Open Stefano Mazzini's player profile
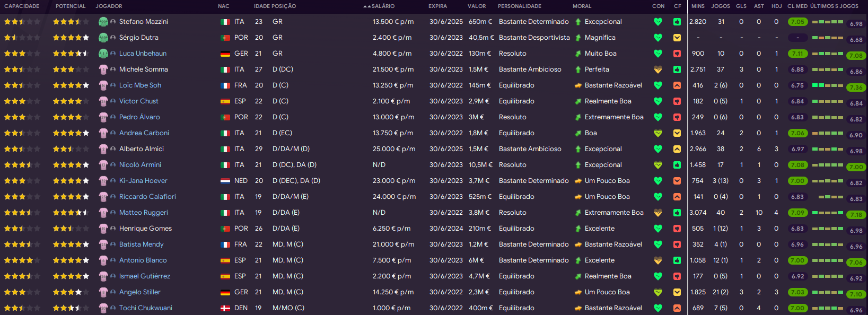 (143, 22)
